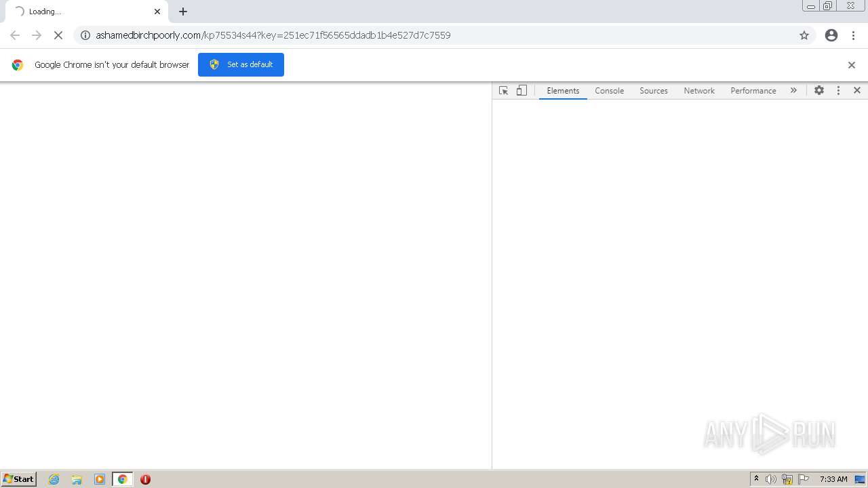Launch Internet Explorer from taskbar
Screen dimensions: 868x488
pyautogui.click(x=54, y=479)
